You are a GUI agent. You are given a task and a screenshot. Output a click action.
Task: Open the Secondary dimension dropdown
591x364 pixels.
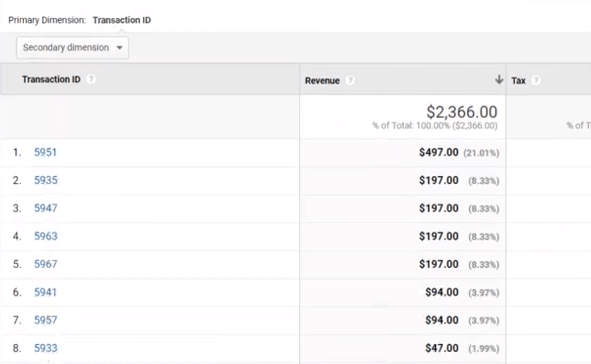[x=72, y=48]
